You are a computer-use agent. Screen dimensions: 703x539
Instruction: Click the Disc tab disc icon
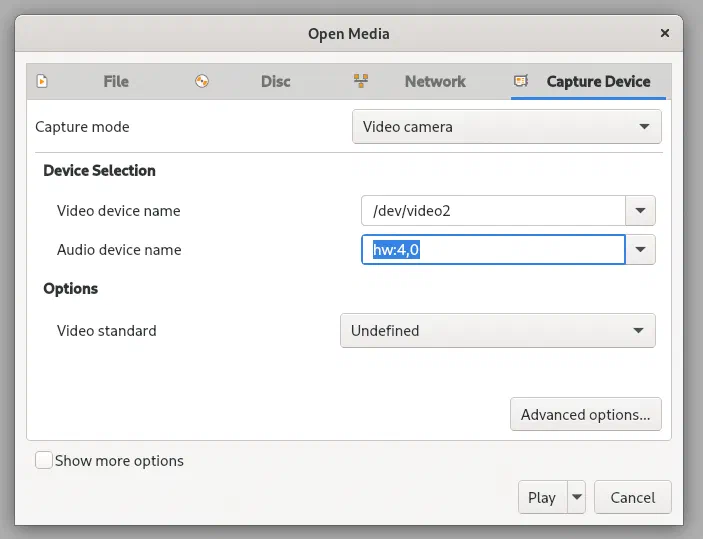pos(202,81)
